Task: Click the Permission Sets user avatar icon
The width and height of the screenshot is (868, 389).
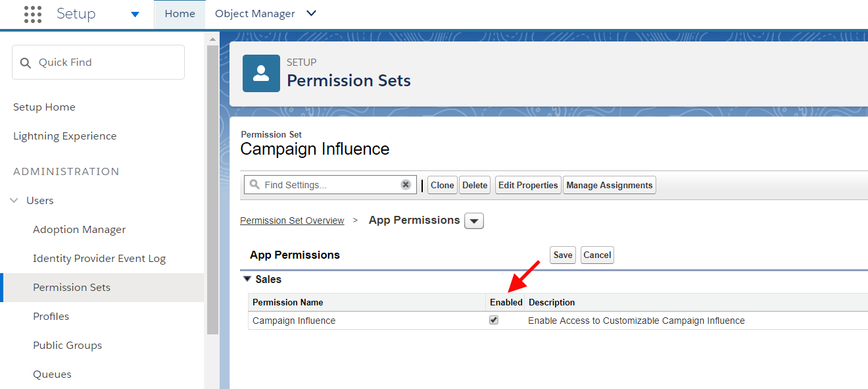Action: tap(261, 73)
